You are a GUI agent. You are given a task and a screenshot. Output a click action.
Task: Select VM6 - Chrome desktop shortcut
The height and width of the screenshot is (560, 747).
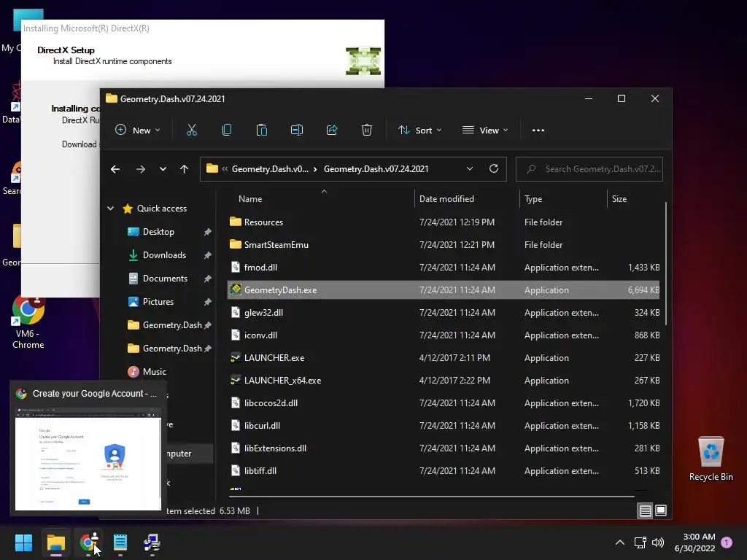tap(28, 322)
